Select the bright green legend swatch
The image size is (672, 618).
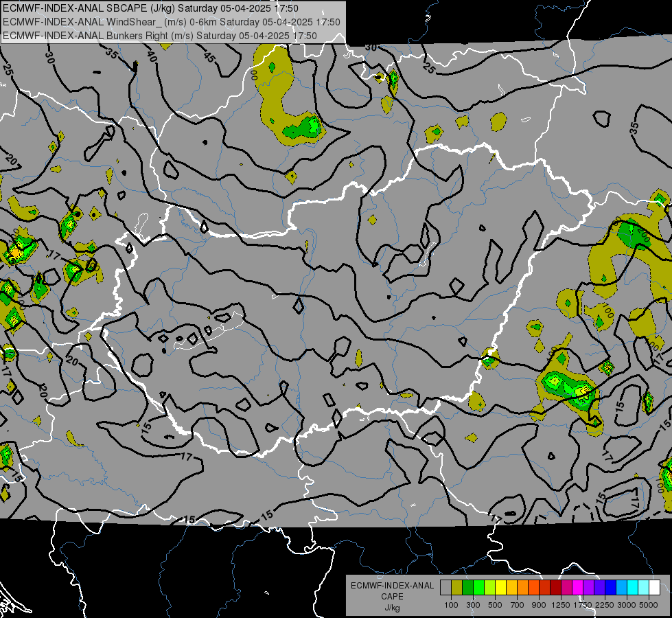(478, 587)
